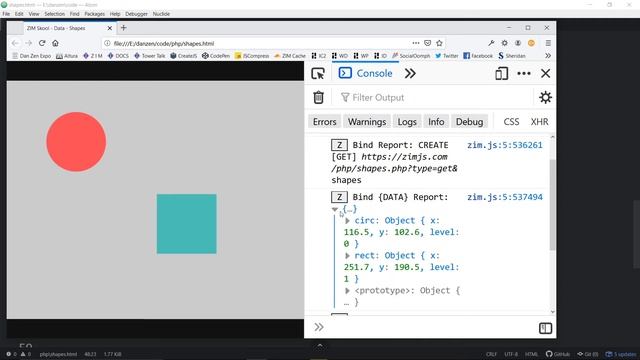Open page actions three-dots in address bar

(x=416, y=43)
